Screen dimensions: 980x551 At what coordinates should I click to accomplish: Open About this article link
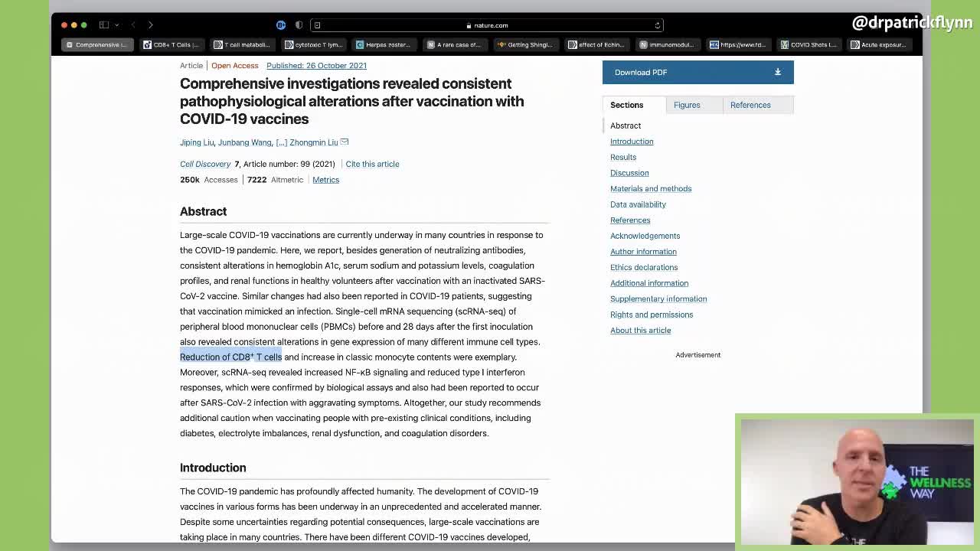click(x=640, y=331)
